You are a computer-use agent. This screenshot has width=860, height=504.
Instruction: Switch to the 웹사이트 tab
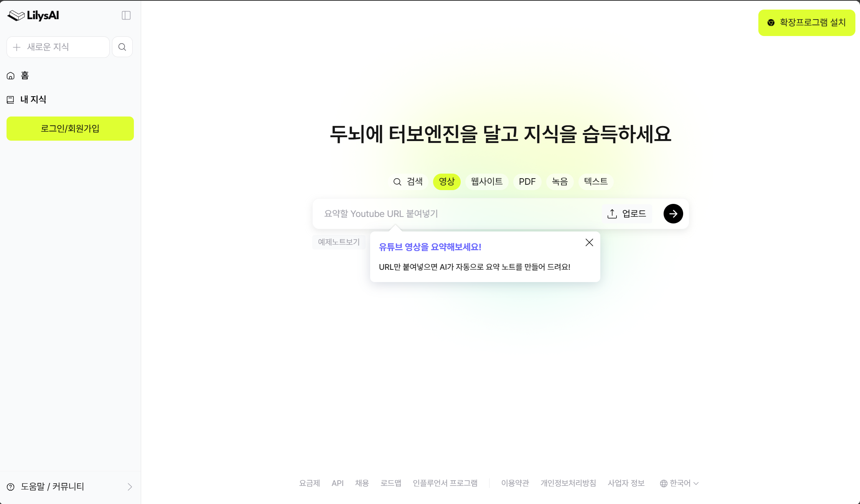click(486, 182)
